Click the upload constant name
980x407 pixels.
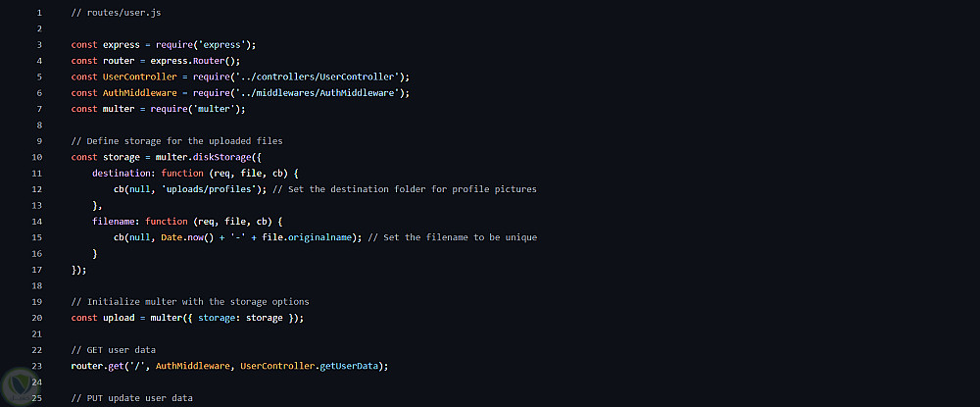119,318
